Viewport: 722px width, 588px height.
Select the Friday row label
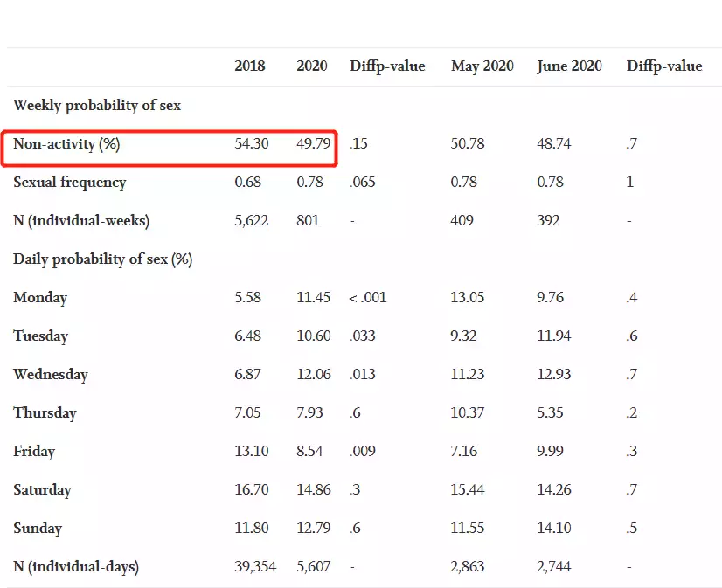point(34,452)
